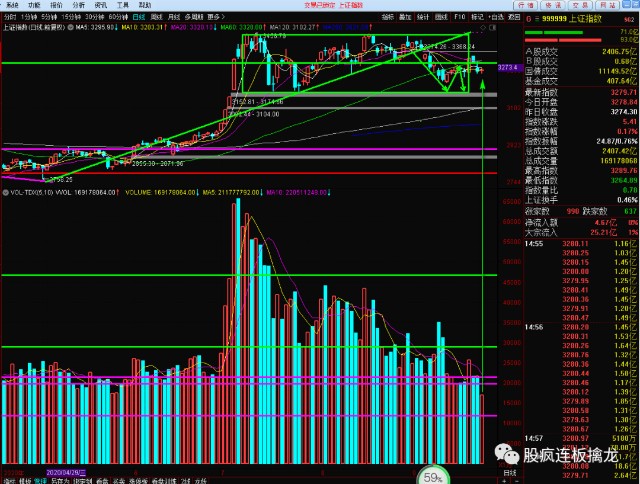Click the green 59% progress circle
640x484 pixels.
coord(432,474)
